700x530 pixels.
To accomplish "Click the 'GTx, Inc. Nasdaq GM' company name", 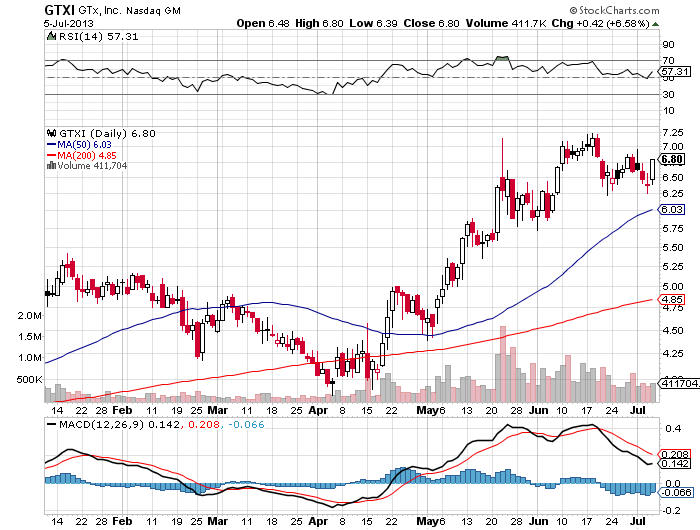I will pyautogui.click(x=129, y=10).
